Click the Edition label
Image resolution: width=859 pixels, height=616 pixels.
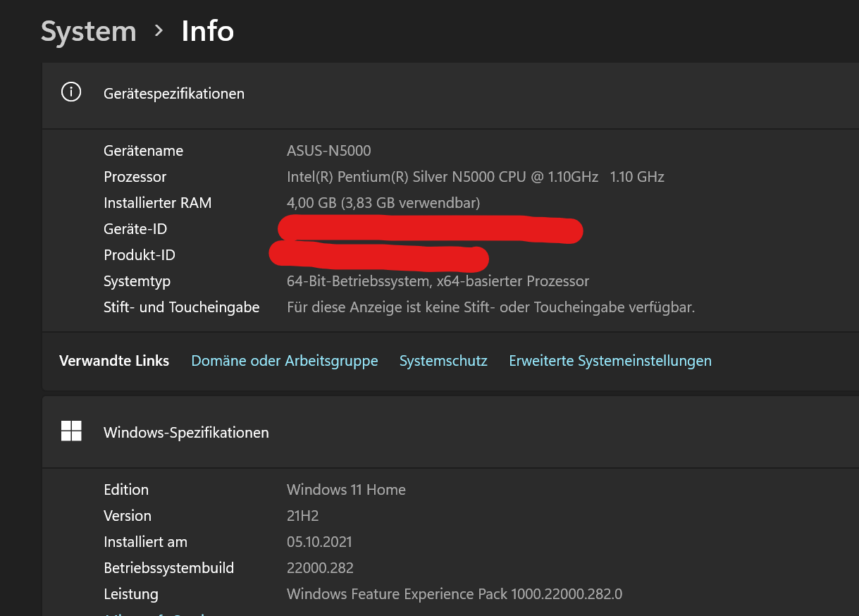click(126, 490)
